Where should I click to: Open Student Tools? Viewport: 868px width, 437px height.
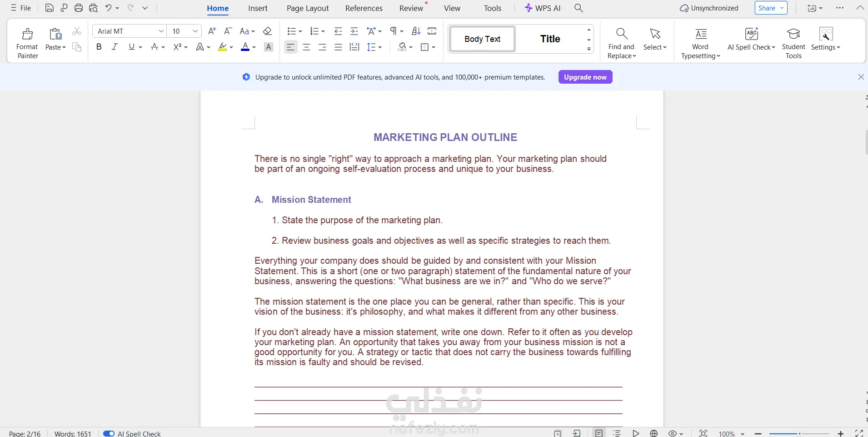click(793, 43)
